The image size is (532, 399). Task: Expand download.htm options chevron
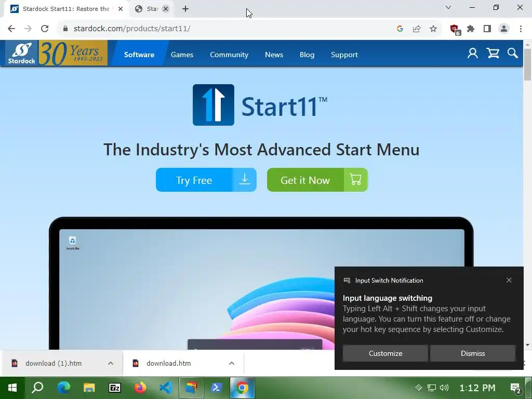(232, 363)
